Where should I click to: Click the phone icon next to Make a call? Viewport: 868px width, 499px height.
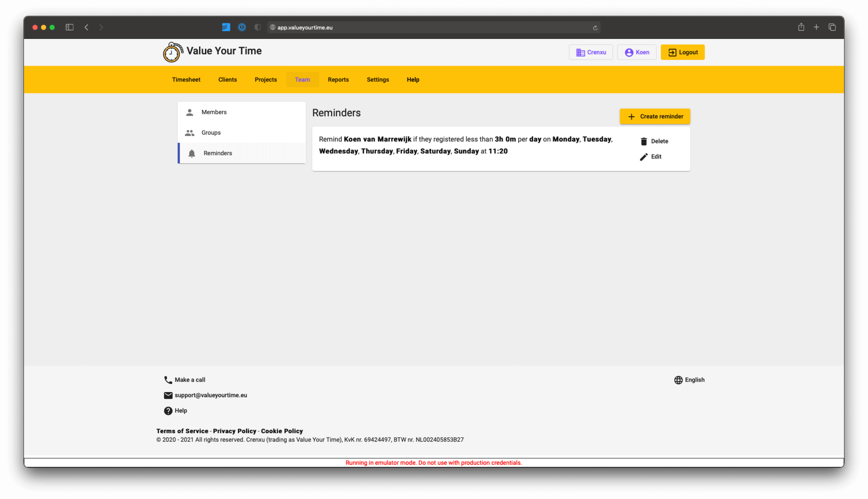168,380
